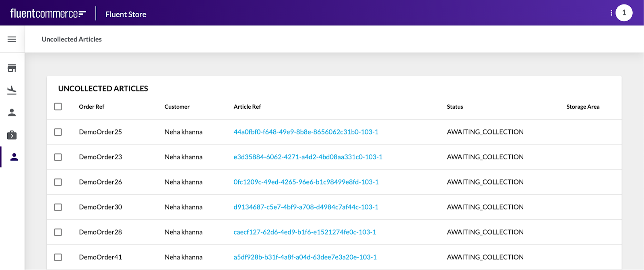The height and width of the screenshot is (270, 644).
Task: Click the Status column header
Action: point(455,107)
